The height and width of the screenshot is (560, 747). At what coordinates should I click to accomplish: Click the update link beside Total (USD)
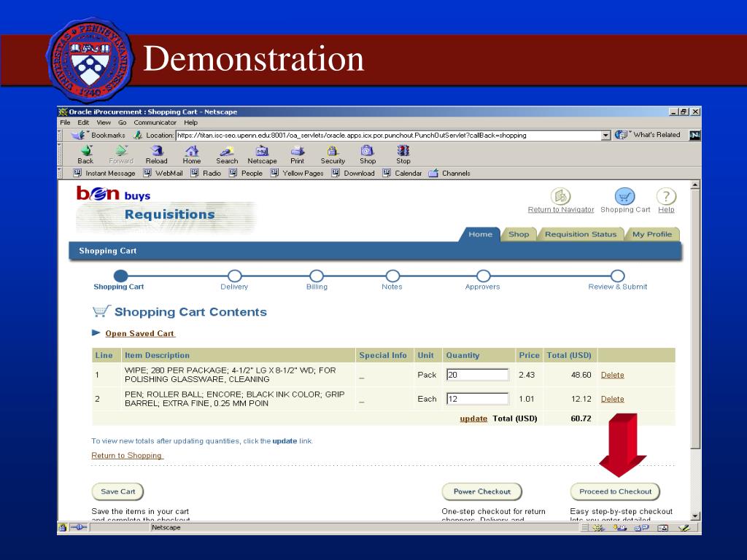[473, 419]
